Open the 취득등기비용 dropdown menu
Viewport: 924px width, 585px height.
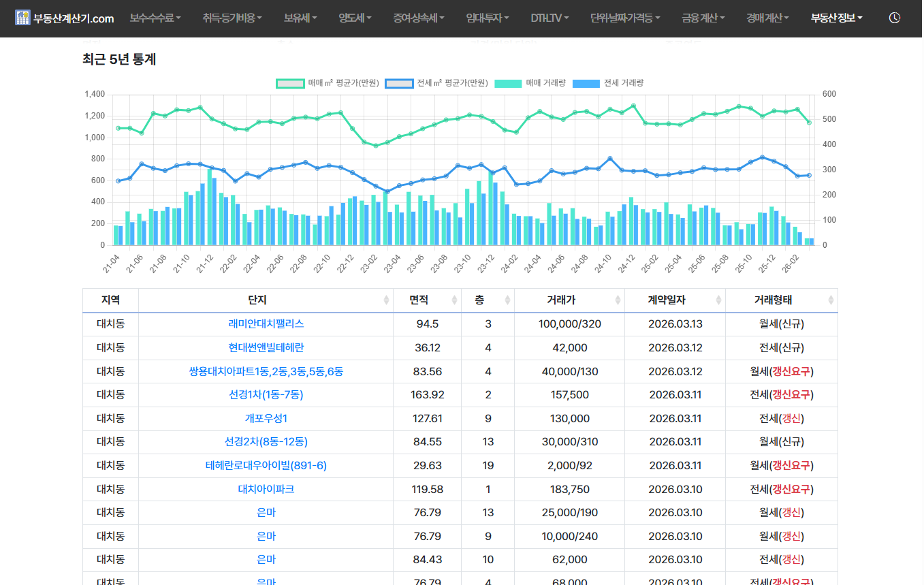click(x=232, y=18)
